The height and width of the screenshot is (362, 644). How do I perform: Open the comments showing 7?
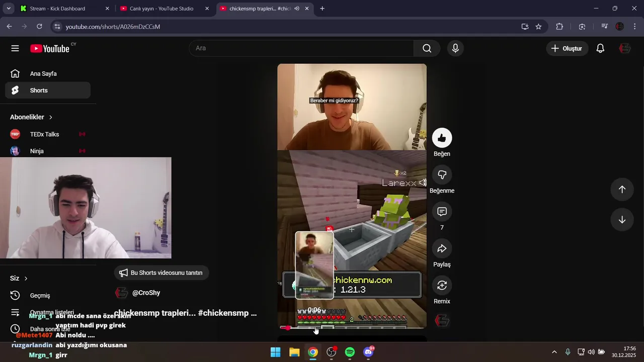442,212
